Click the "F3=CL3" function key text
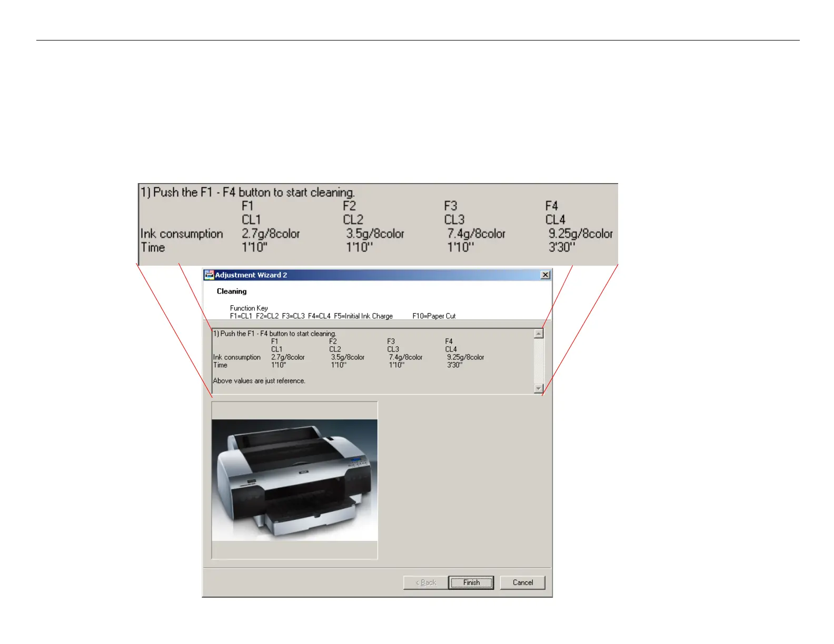834x644 pixels. click(x=293, y=316)
